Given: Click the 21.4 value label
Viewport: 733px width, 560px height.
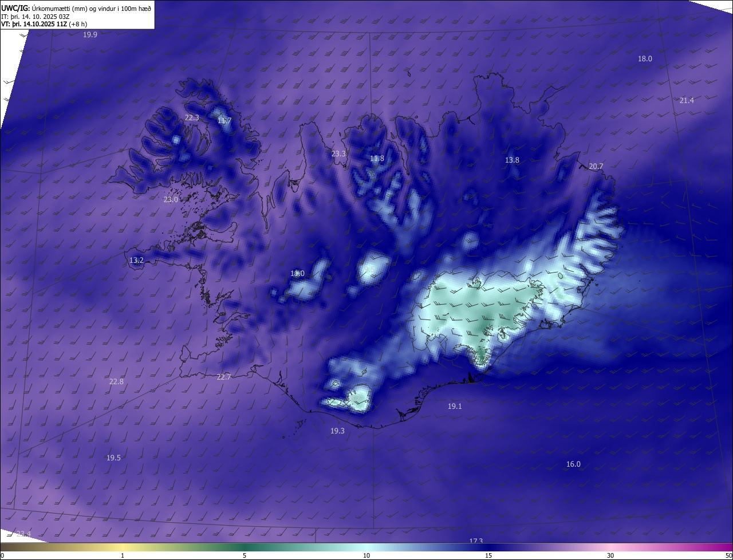Looking at the screenshot, I should click(x=687, y=101).
